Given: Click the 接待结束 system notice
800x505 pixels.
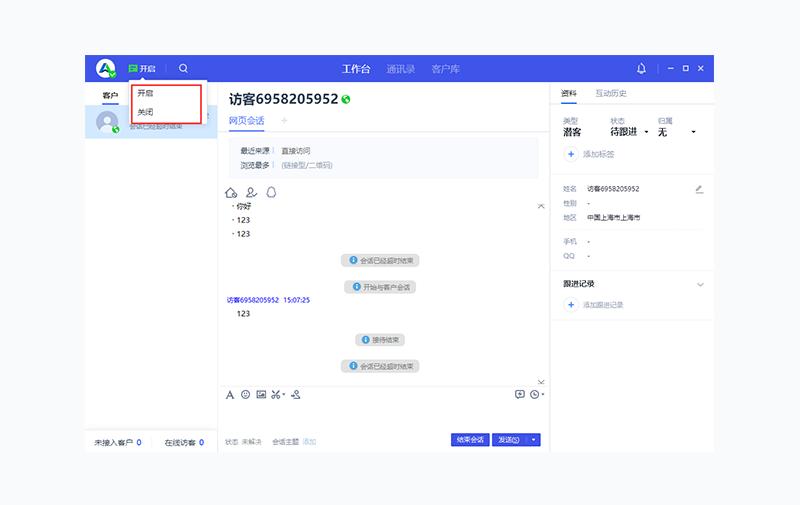Looking at the screenshot, I should pyautogui.click(x=380, y=340).
